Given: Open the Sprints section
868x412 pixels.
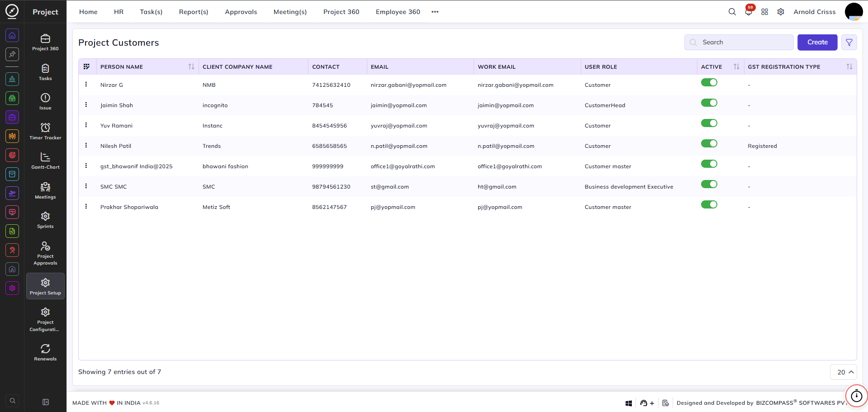Looking at the screenshot, I should [x=45, y=220].
